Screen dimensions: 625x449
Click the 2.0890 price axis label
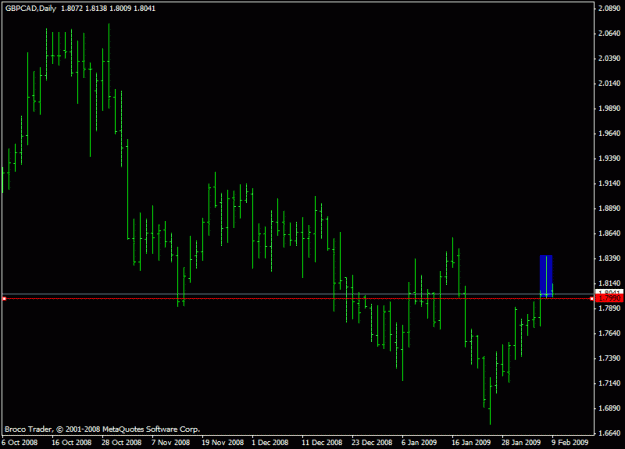pos(609,8)
